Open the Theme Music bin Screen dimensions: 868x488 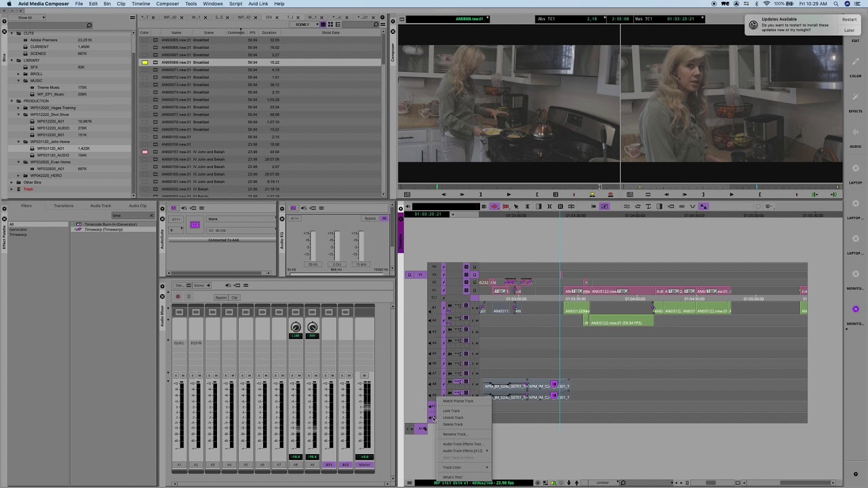click(x=48, y=87)
